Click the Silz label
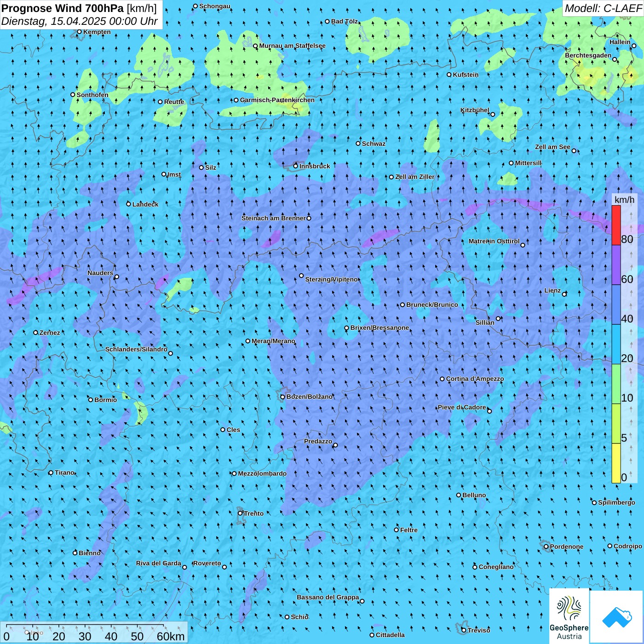644x644 pixels. coord(210,167)
